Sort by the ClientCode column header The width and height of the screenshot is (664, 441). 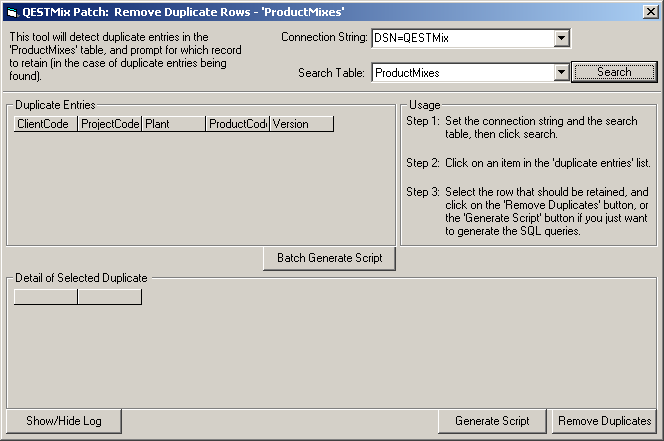pyautogui.click(x=45, y=124)
